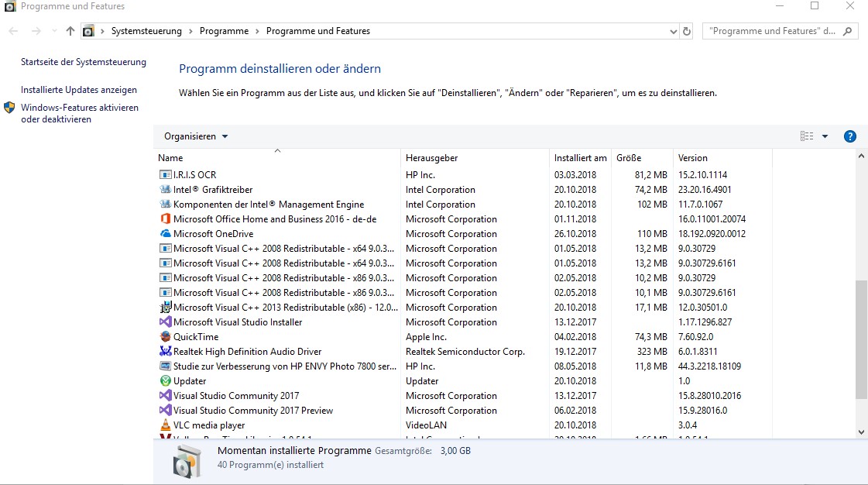Click the VideoLAN publisher cell
Viewport: 868px width, 485px height.
[426, 425]
